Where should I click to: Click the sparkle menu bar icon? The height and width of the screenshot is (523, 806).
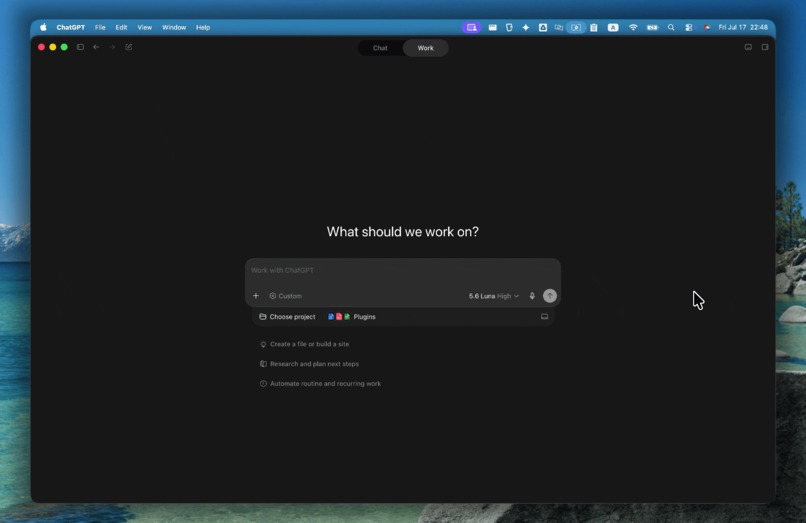pos(525,27)
